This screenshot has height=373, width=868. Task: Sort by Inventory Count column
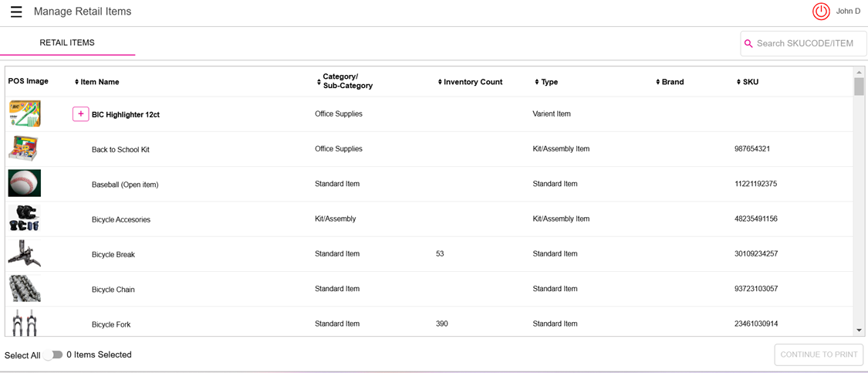click(x=440, y=82)
